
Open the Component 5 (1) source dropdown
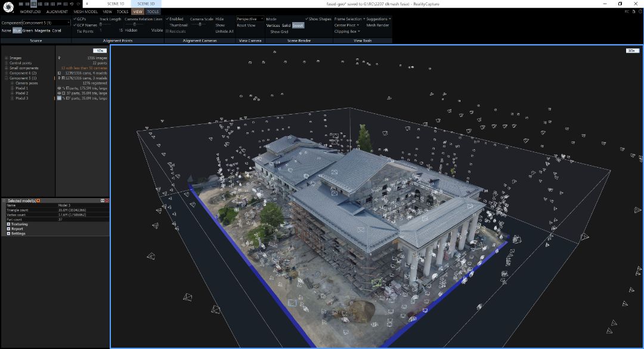point(46,23)
